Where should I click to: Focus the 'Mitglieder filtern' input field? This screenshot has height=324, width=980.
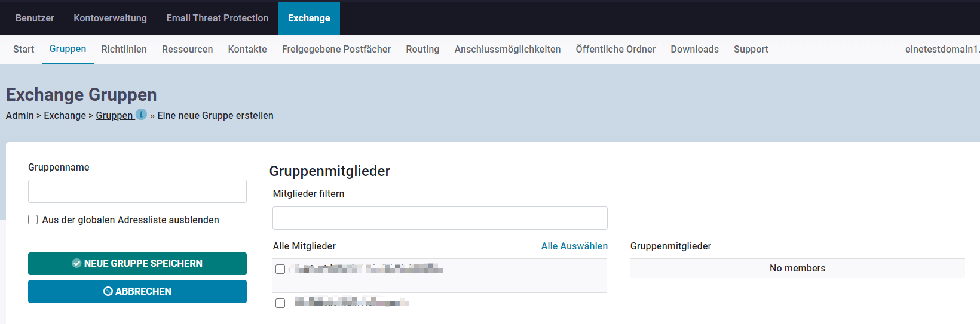click(x=440, y=218)
